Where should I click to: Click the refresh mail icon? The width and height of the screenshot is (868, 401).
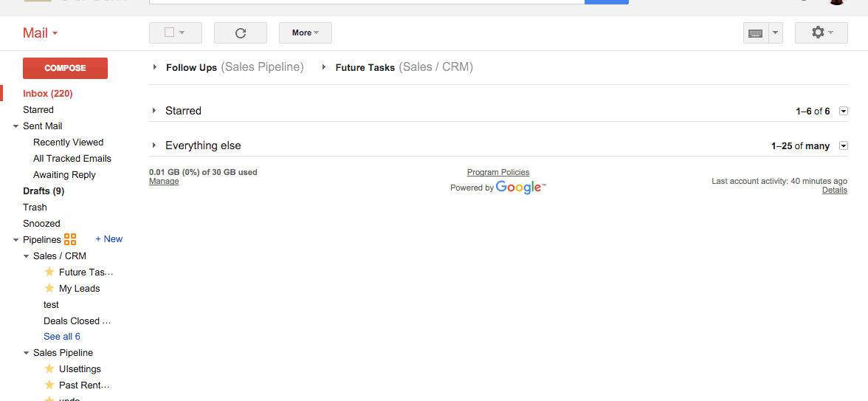[x=241, y=33]
